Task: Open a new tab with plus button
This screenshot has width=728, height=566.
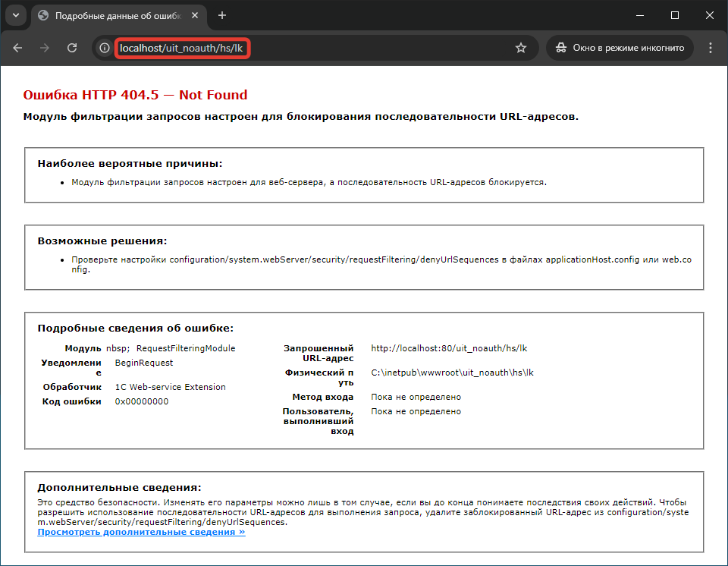Action: tap(222, 15)
